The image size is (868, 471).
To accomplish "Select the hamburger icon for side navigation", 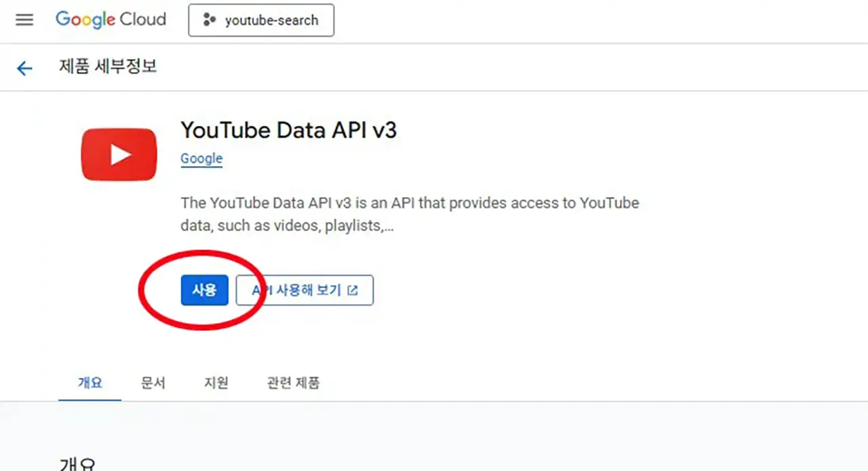I will click(x=24, y=20).
